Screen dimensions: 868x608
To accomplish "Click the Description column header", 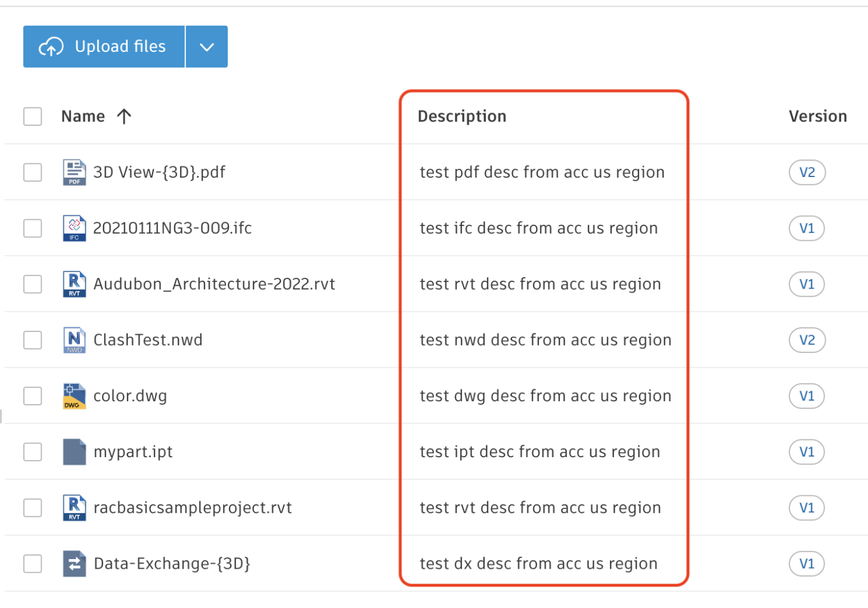I will pyautogui.click(x=461, y=116).
